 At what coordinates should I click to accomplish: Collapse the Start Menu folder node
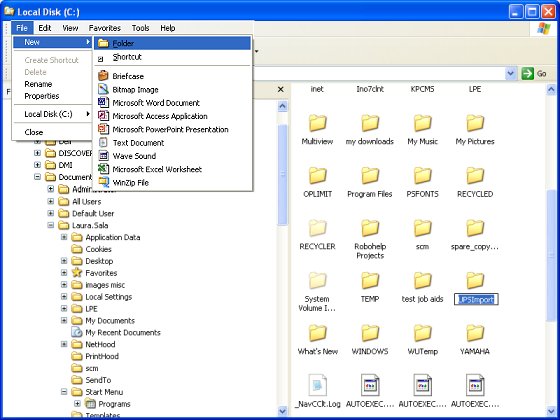[x=64, y=392]
